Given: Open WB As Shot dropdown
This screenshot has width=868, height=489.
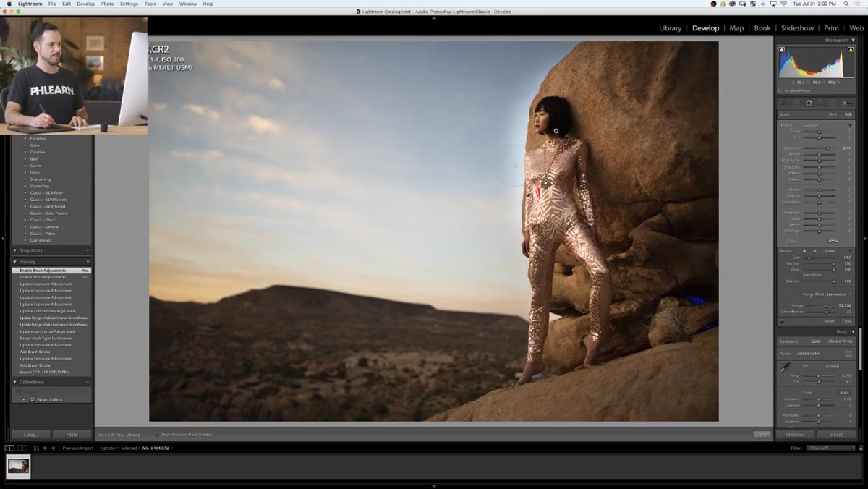Looking at the screenshot, I should (x=834, y=367).
